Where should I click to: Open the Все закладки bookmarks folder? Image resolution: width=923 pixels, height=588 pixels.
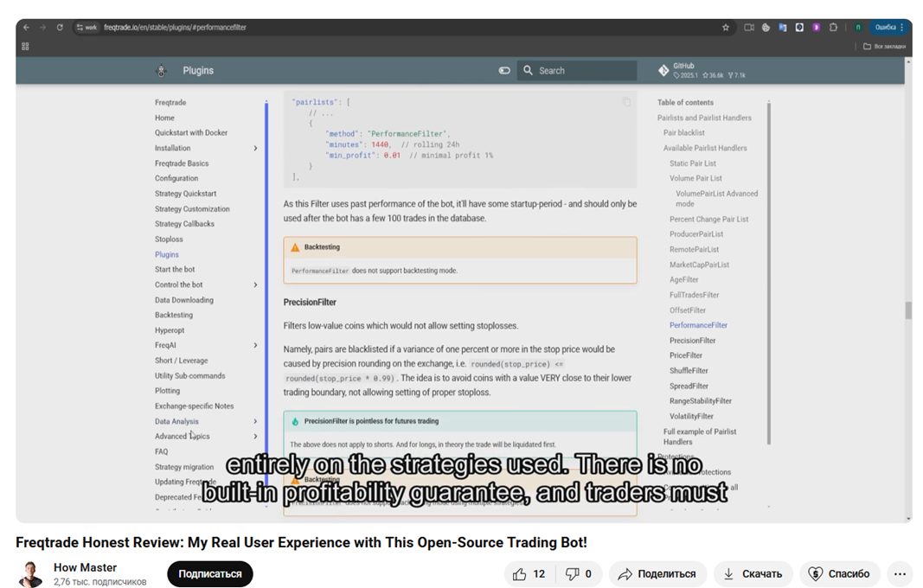(885, 46)
